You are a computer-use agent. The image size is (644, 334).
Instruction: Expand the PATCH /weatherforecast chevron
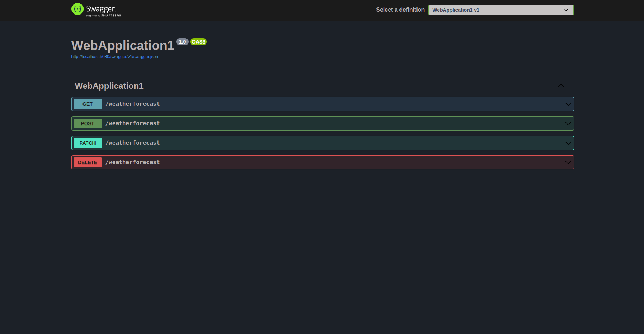(568, 143)
